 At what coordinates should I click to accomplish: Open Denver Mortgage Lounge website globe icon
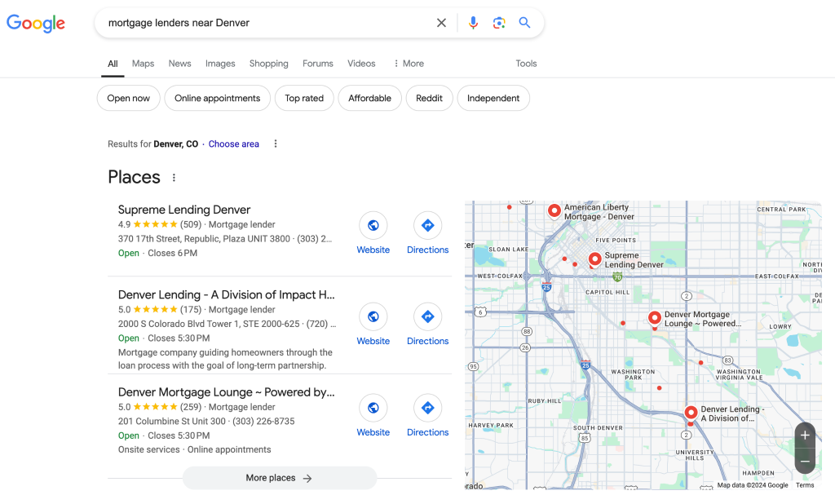(373, 408)
